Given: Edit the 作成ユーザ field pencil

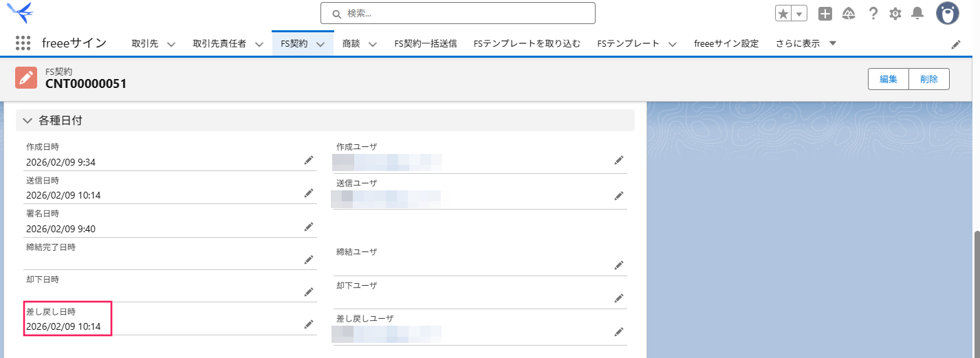Looking at the screenshot, I should [619, 160].
